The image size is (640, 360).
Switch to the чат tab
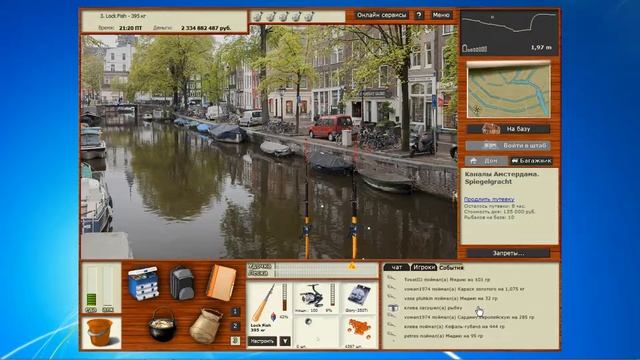tap(397, 267)
